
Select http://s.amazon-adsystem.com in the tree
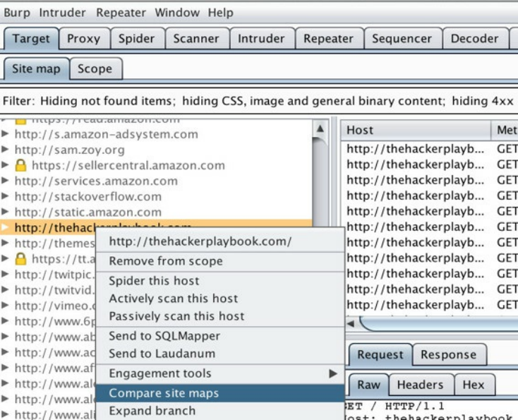point(107,135)
